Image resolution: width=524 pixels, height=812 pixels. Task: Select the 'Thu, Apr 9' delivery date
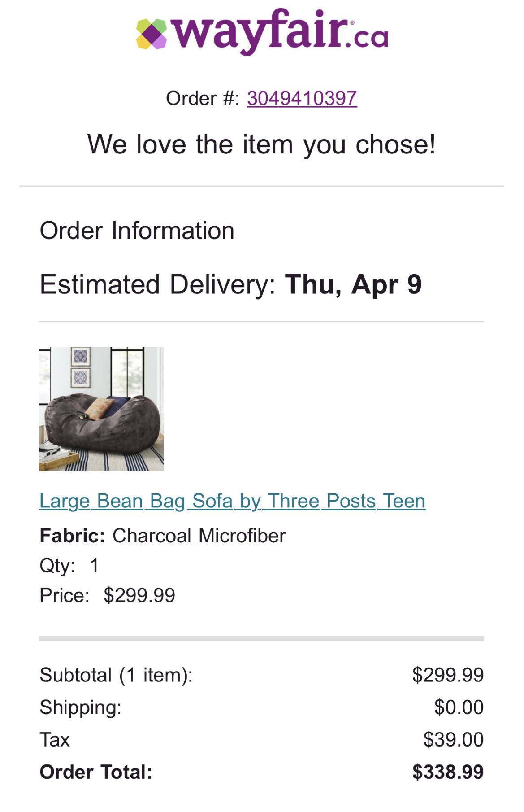(353, 284)
